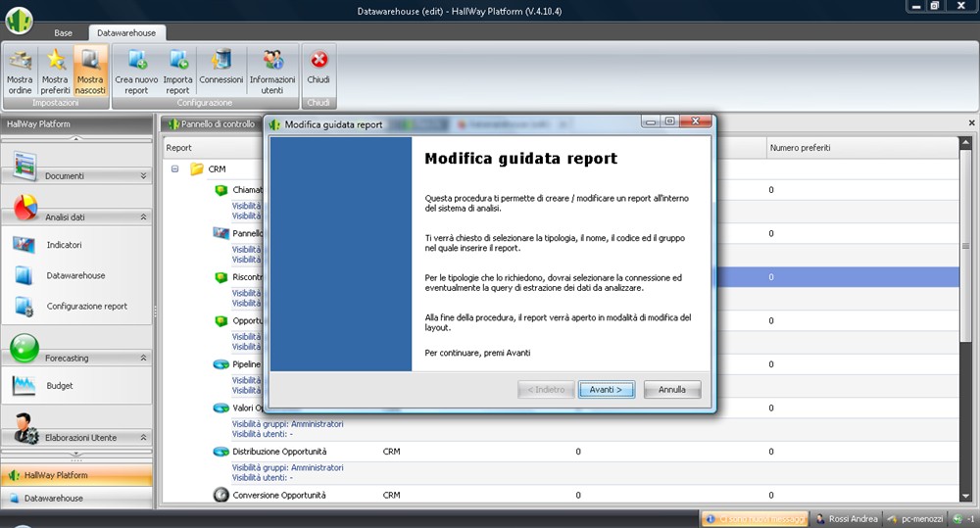Click the Valori report row icon
The height and width of the screenshot is (528, 980).
(221, 408)
